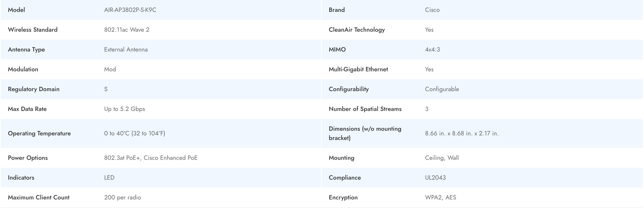Image resolution: width=644 pixels, height=210 pixels.
Task: Click the Regulatory Domain label
Action: [x=33, y=89]
